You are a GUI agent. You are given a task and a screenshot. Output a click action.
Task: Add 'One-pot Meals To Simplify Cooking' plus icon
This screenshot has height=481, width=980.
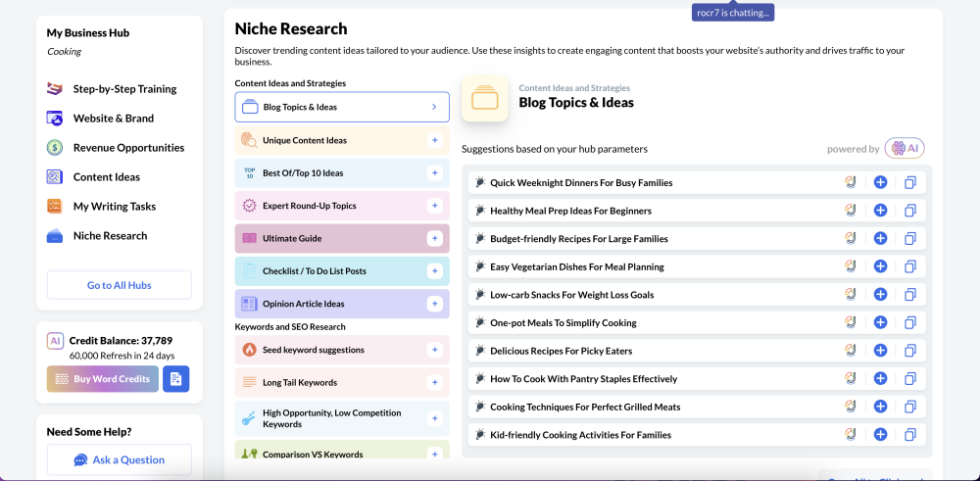coord(880,322)
